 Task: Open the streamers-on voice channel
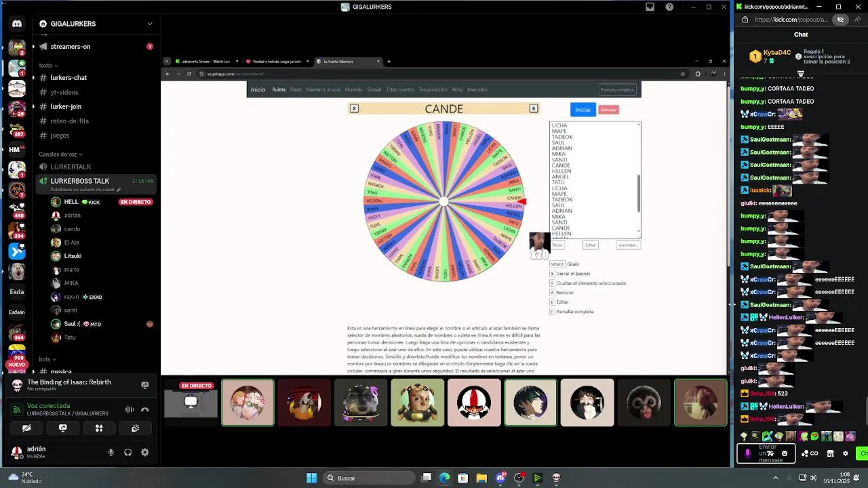(95, 47)
